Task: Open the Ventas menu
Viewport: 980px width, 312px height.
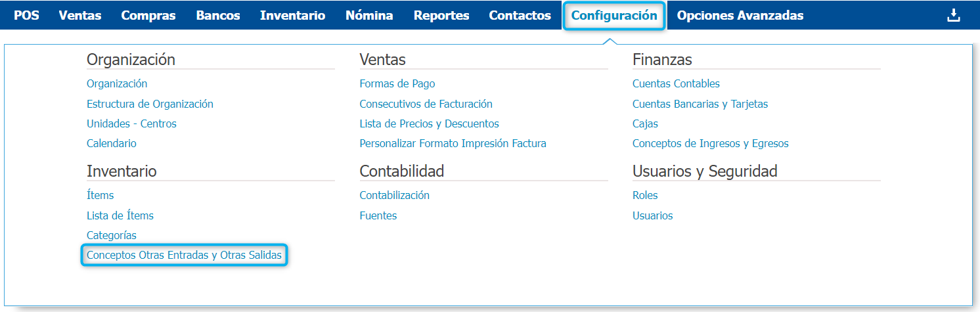Action: pyautogui.click(x=80, y=15)
